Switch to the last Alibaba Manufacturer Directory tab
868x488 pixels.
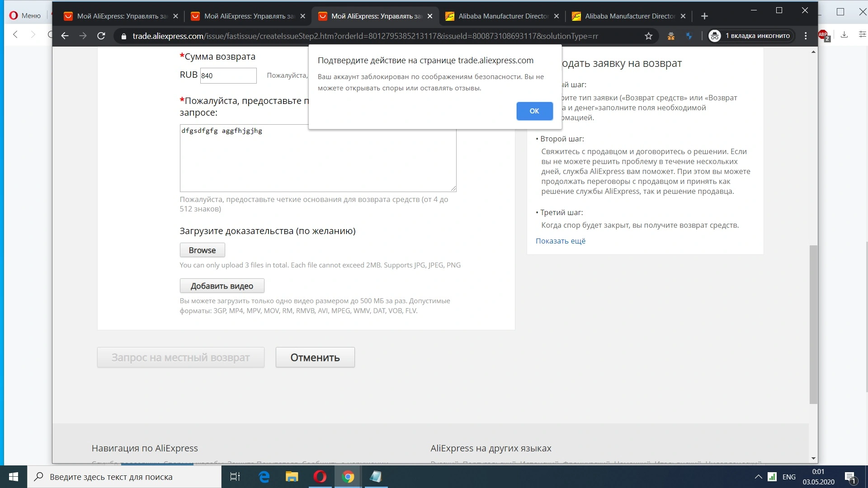coord(629,16)
